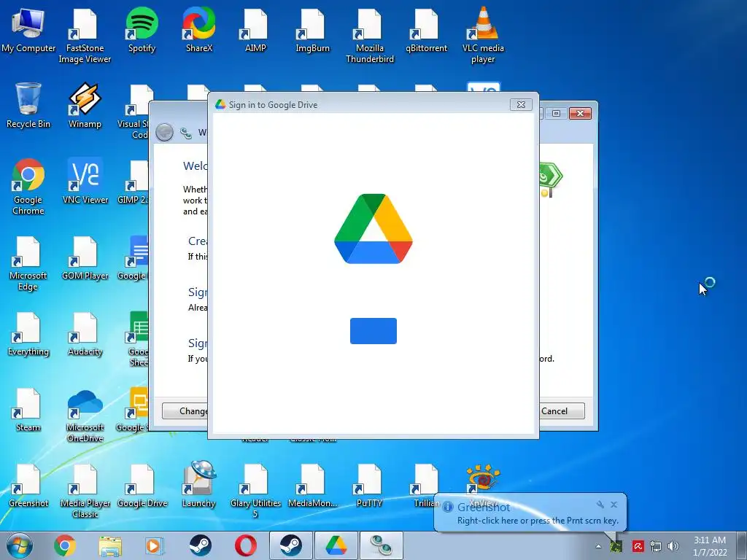Open media player taskbar icon
The width and height of the screenshot is (747, 560).
pos(154,545)
